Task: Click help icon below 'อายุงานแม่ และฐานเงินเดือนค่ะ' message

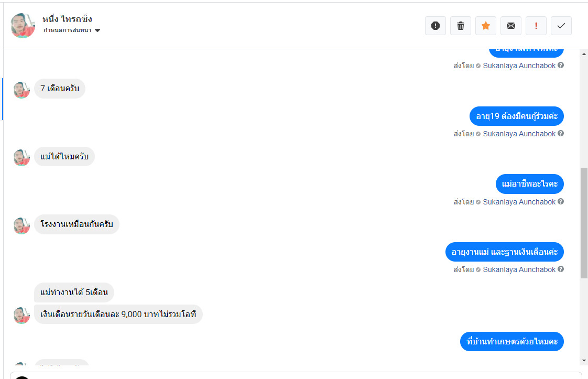Action: pos(561,269)
